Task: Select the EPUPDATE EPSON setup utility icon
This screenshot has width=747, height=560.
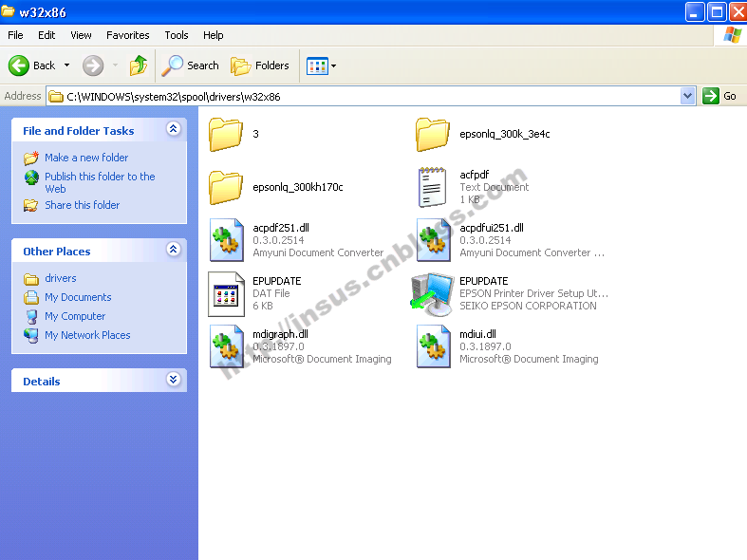Action: click(x=433, y=294)
